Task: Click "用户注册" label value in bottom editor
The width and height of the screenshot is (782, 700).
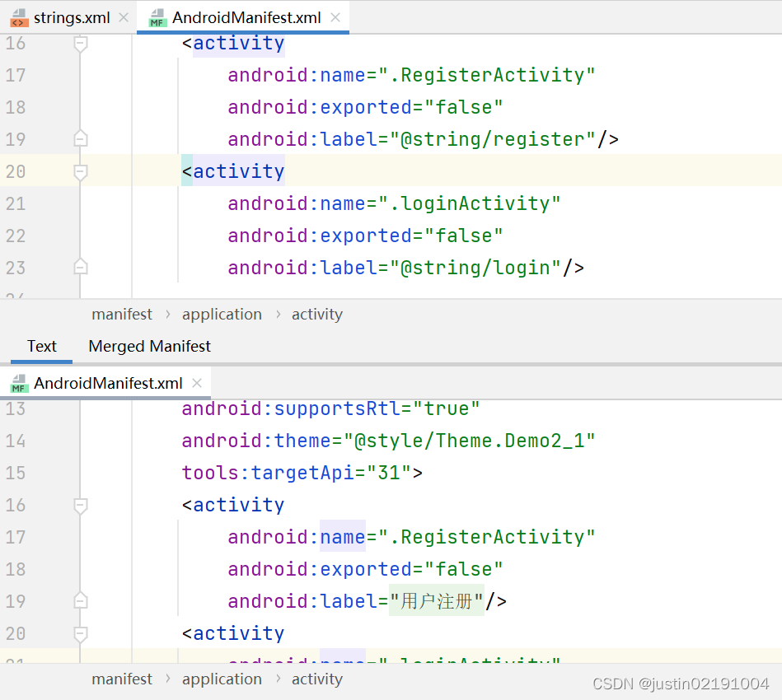Action: point(437,601)
